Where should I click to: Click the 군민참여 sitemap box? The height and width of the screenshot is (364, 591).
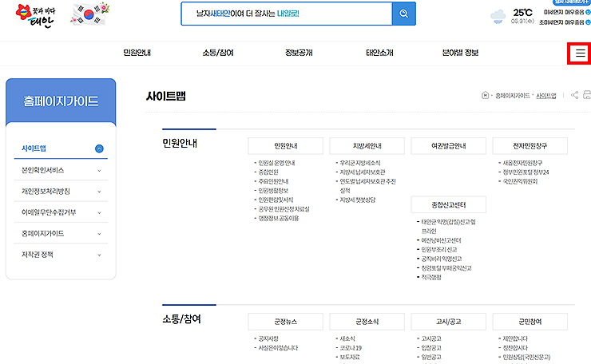click(530, 322)
